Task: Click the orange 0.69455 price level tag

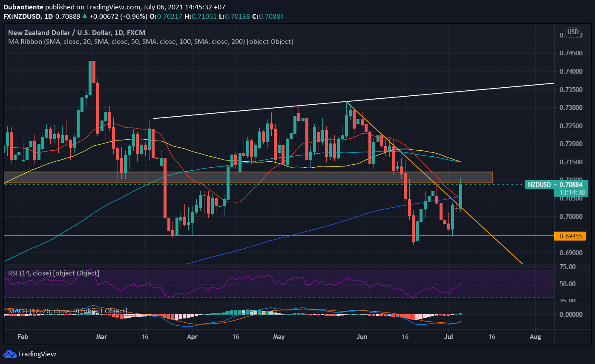Action: (570, 236)
